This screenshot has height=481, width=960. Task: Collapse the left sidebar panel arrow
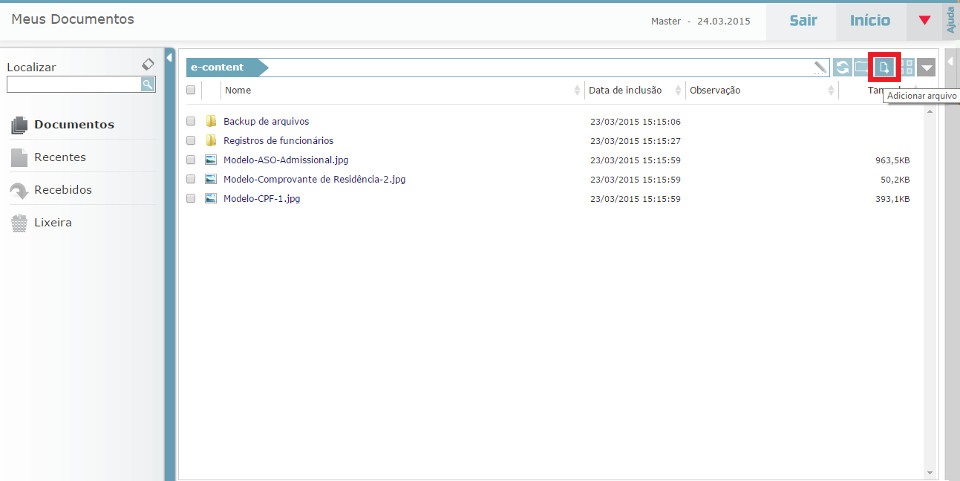click(x=170, y=58)
